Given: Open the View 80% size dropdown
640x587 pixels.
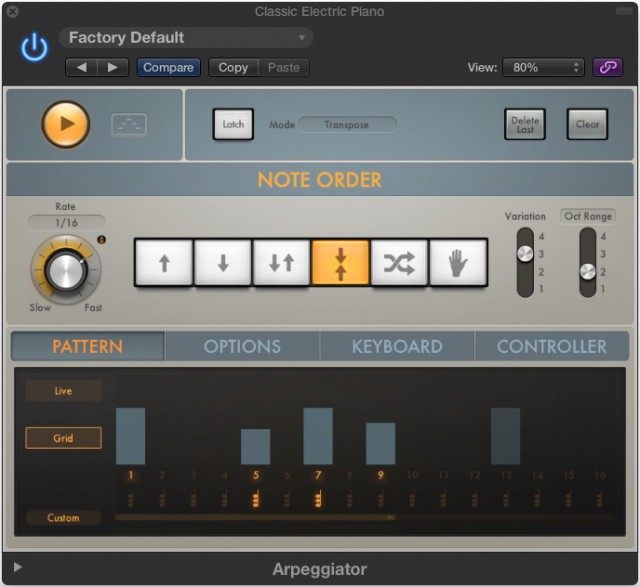Looking at the screenshot, I should 543,67.
